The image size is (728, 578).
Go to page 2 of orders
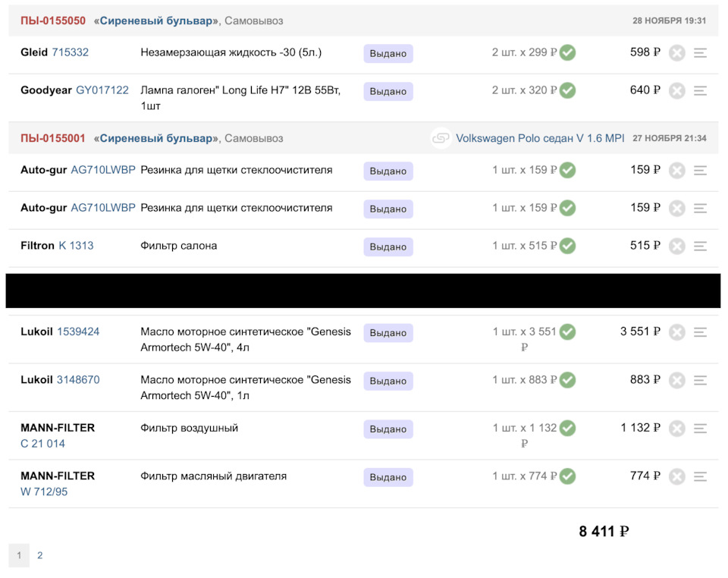click(40, 555)
